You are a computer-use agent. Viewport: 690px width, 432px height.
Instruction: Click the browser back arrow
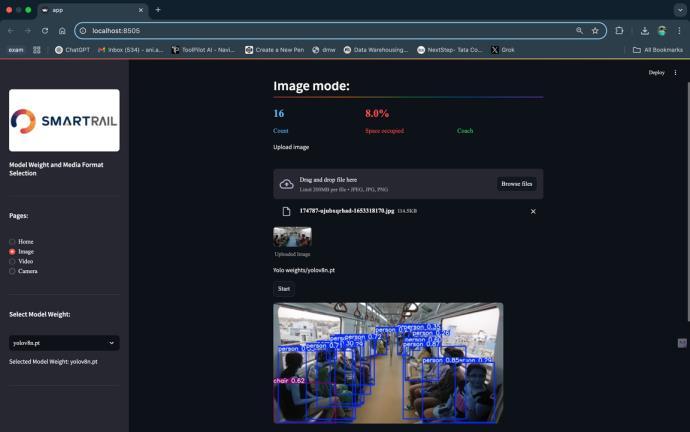[11, 31]
